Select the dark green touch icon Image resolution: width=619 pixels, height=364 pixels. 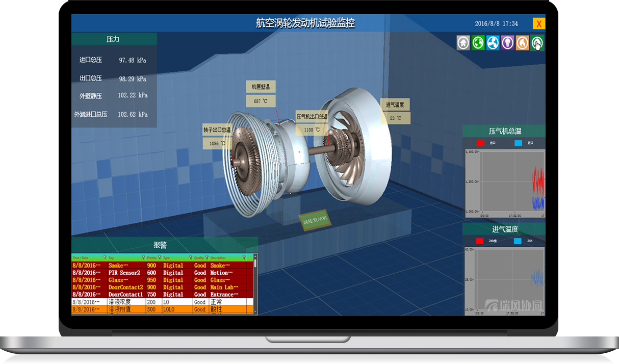[x=537, y=43]
